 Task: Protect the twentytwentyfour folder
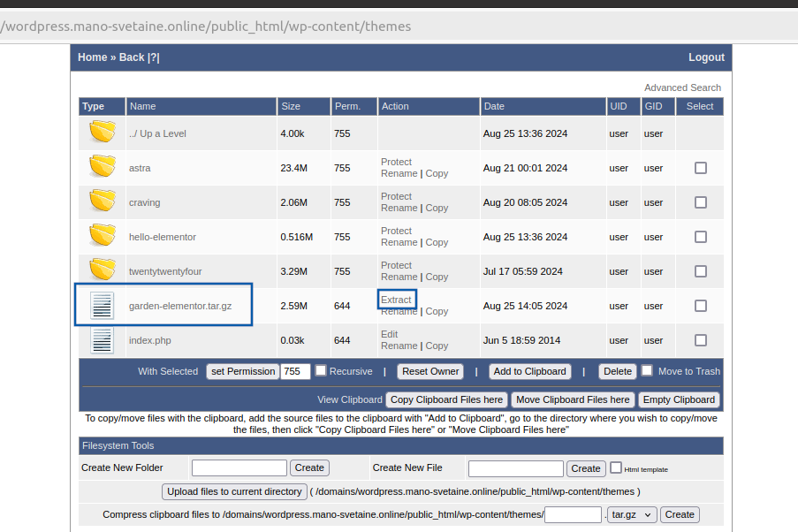(396, 266)
